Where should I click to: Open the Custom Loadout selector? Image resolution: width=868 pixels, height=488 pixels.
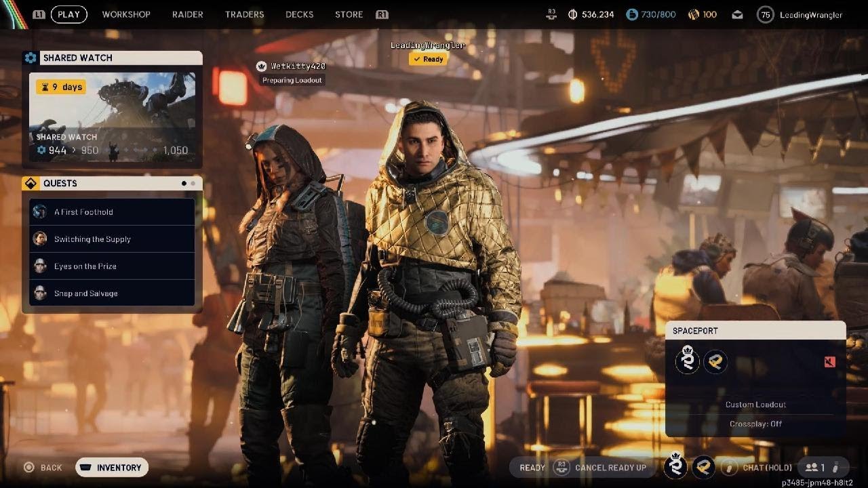pyautogui.click(x=755, y=405)
